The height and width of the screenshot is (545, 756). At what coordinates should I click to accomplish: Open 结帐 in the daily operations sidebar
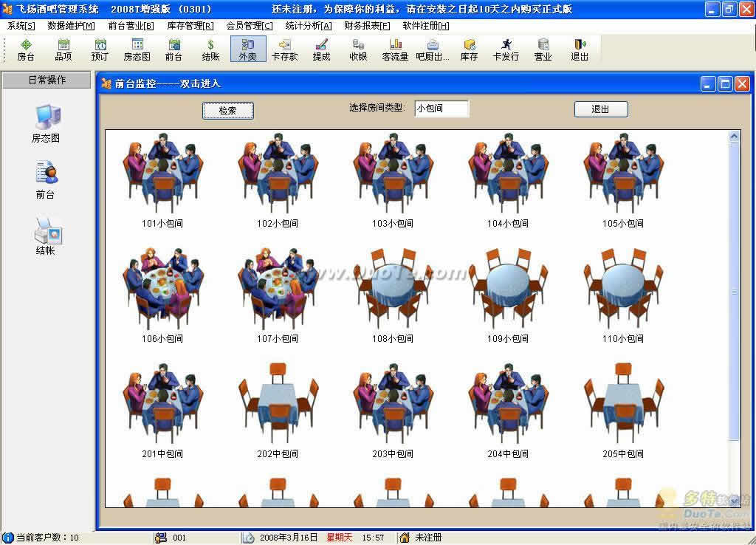click(47, 236)
